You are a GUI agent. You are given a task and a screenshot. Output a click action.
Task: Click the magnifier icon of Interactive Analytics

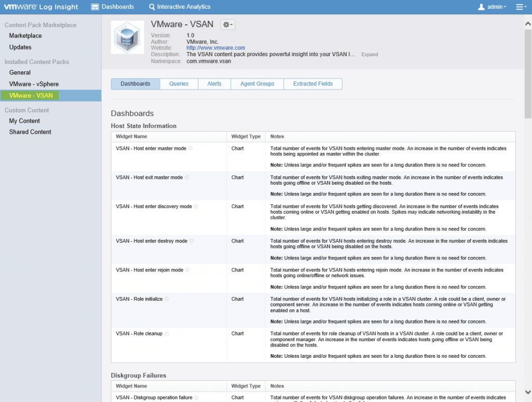pyautogui.click(x=152, y=7)
